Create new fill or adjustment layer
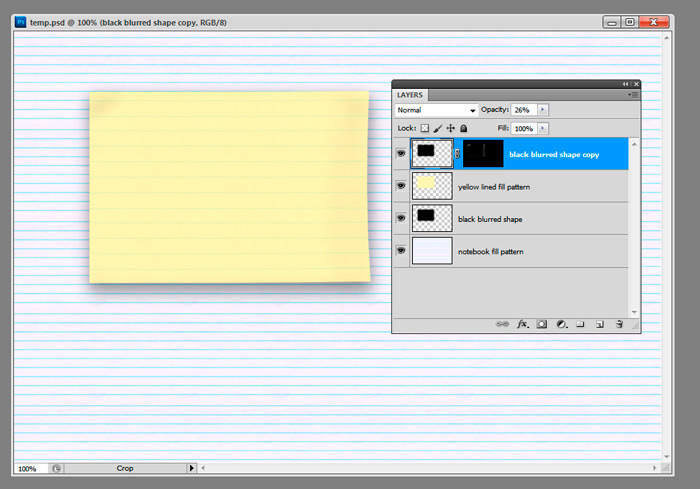The width and height of the screenshot is (700, 489). click(x=561, y=324)
